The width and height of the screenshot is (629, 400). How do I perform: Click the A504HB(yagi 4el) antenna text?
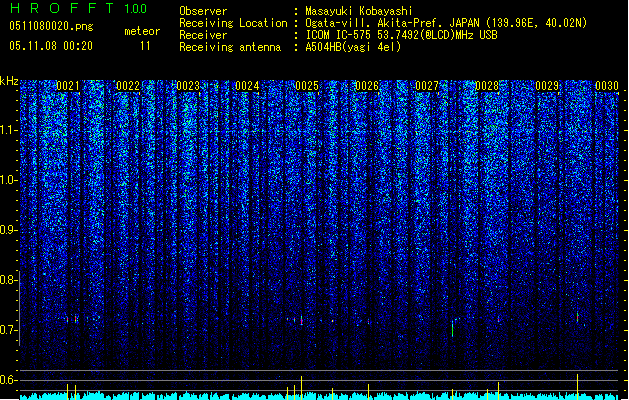(x=353, y=47)
